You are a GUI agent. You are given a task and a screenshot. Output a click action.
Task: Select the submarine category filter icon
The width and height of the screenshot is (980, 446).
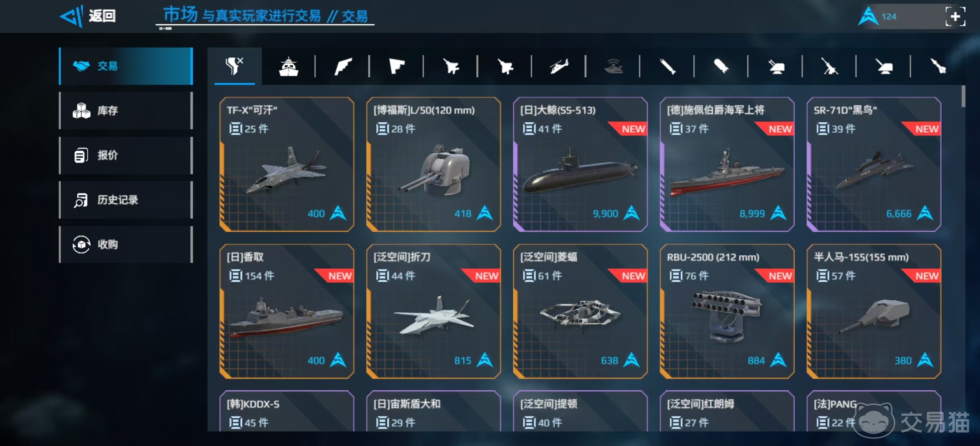[x=613, y=66]
